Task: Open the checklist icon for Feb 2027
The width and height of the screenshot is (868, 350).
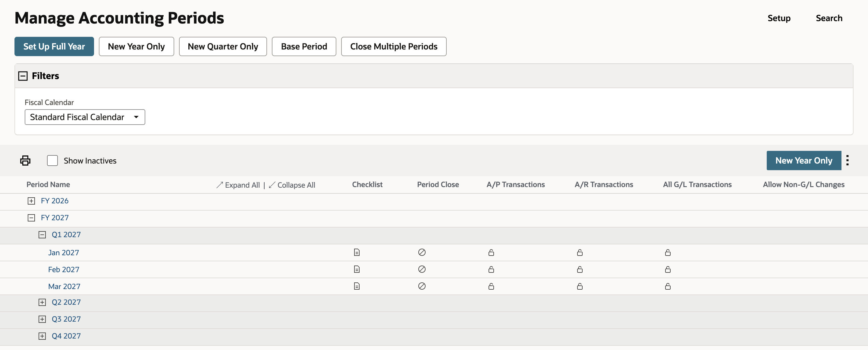Action: [x=357, y=269]
